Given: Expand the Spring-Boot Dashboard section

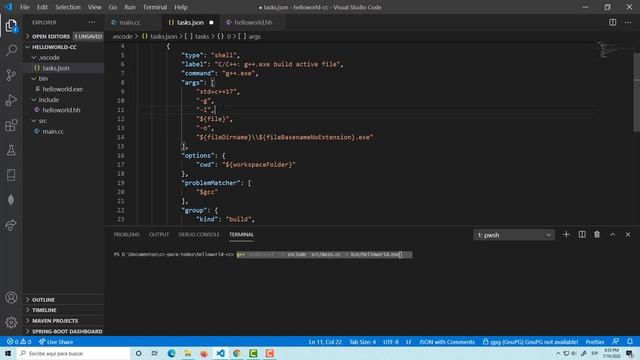Looking at the screenshot, I should coord(64,331).
